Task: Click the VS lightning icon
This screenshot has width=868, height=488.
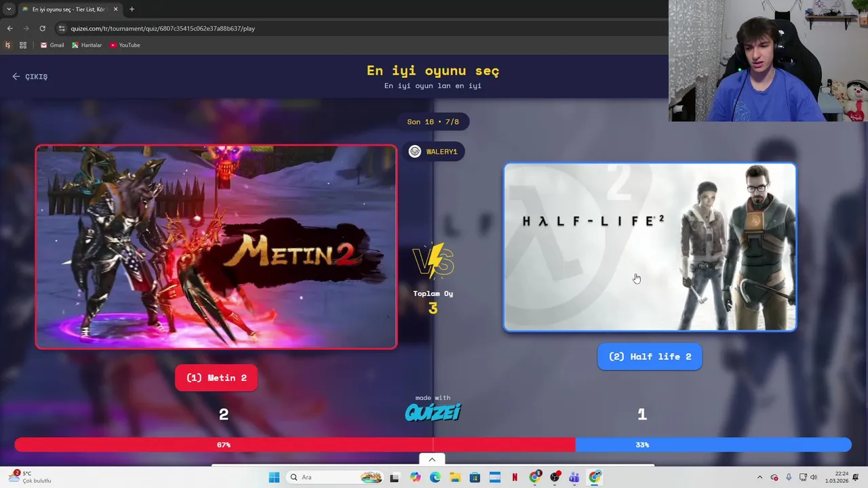Action: [x=433, y=262]
